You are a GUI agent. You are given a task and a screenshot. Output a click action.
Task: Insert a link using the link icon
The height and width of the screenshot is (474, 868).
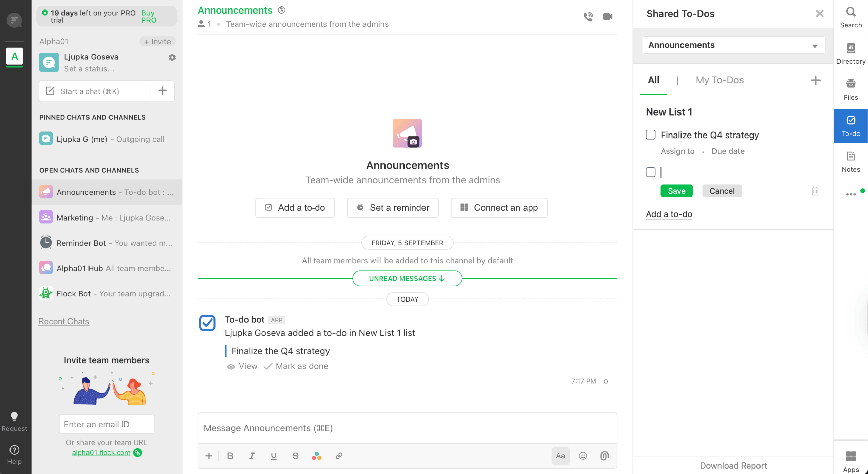(x=339, y=456)
